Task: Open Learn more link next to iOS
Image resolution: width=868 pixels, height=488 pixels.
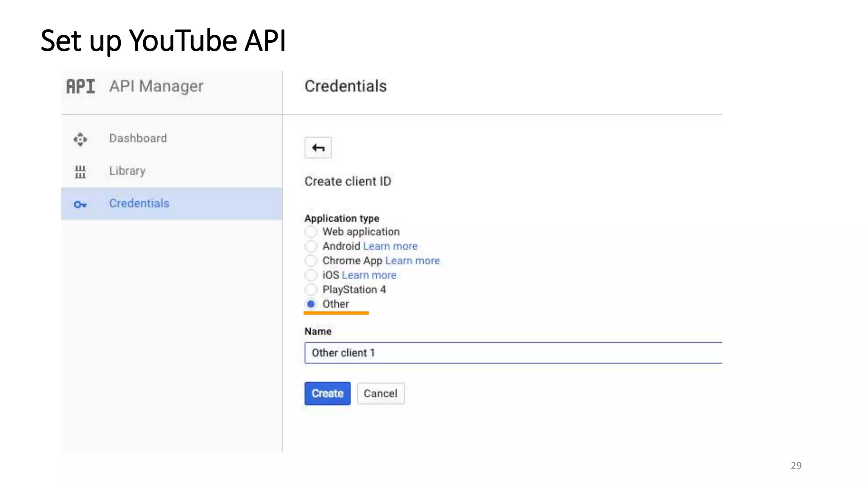Action: [x=369, y=275]
